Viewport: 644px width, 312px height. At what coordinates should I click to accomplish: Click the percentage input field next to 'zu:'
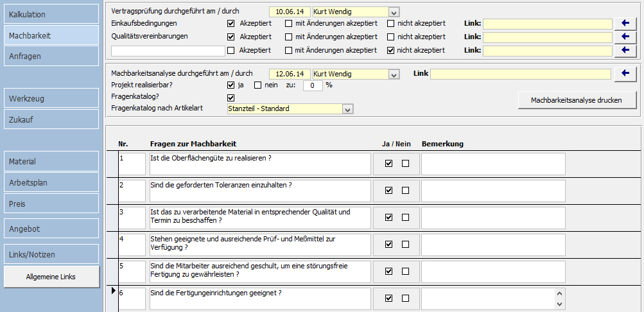[312, 85]
